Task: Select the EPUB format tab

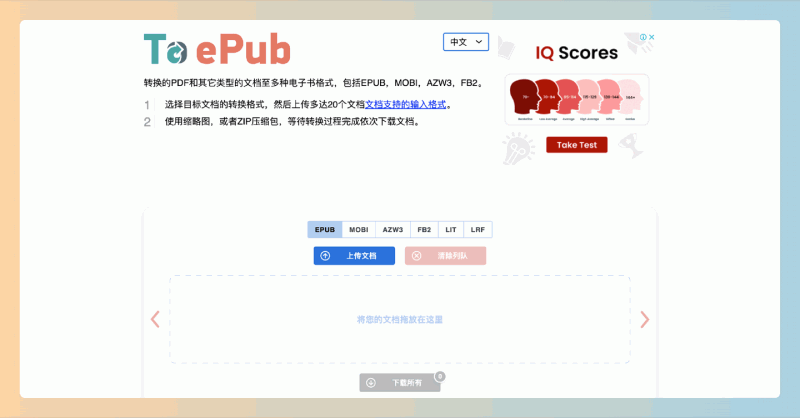Action: coord(324,230)
